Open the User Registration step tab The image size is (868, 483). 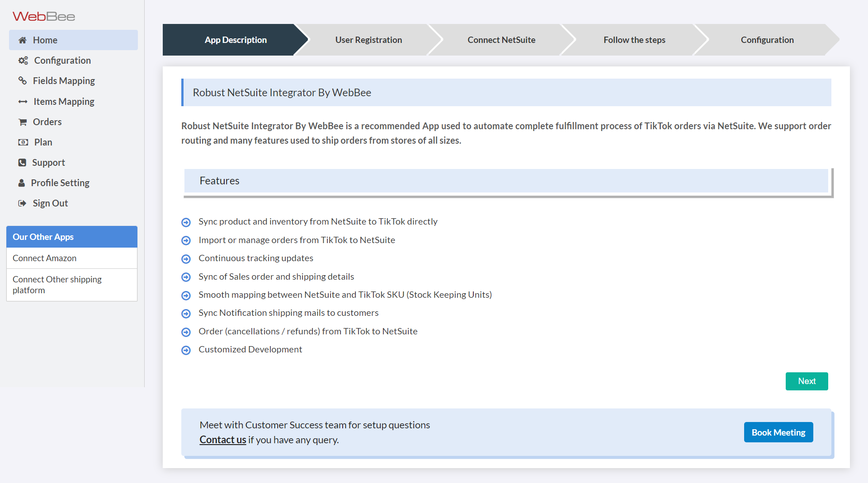[368, 40]
